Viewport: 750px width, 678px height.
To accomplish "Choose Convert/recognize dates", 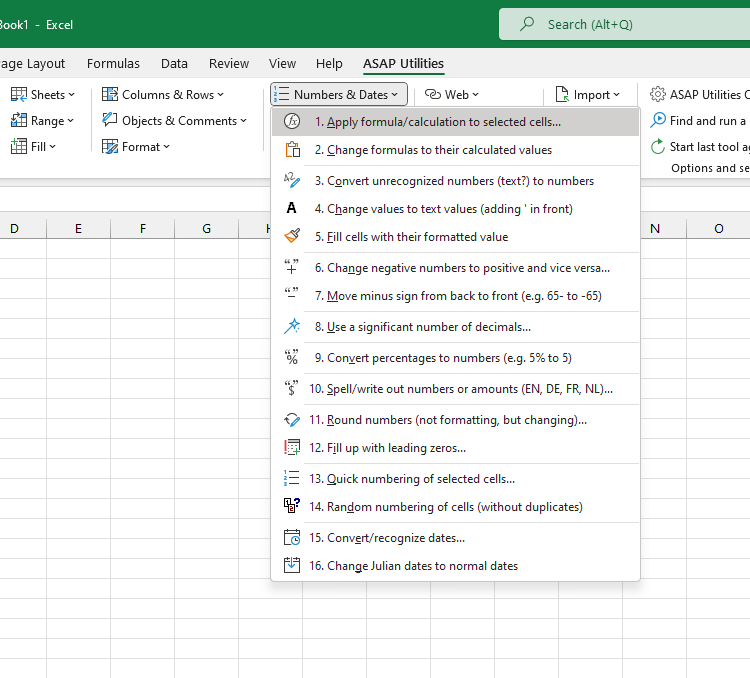I will pyautogui.click(x=455, y=538).
